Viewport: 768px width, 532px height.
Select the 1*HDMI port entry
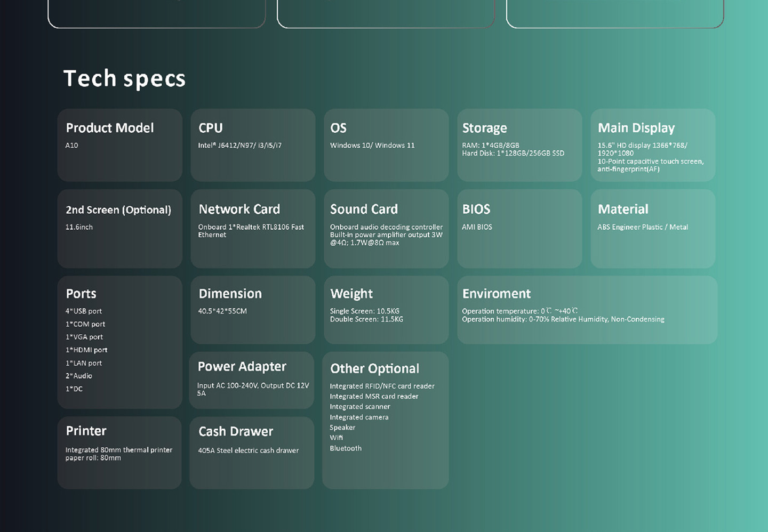point(86,350)
